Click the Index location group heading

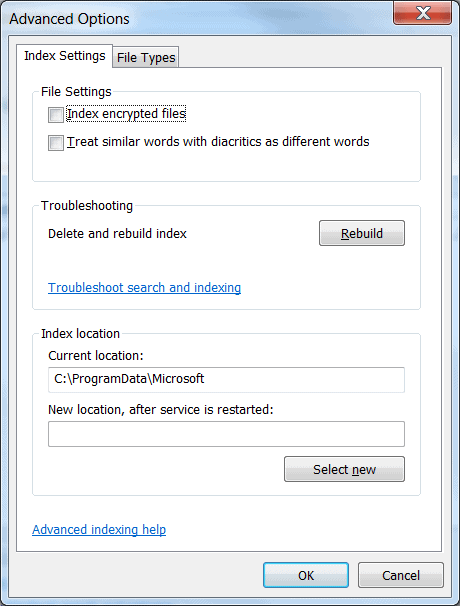pos(80,334)
